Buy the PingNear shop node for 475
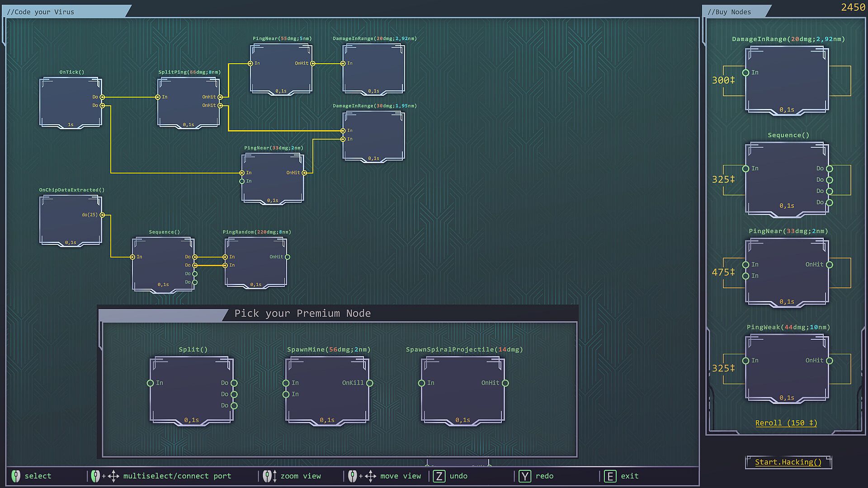Image resolution: width=868 pixels, height=488 pixels. (787, 272)
